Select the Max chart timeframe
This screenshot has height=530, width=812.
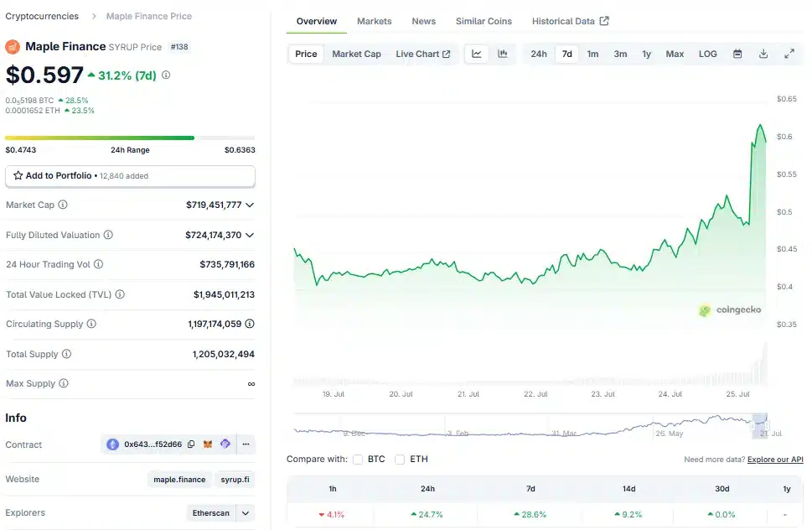click(675, 54)
